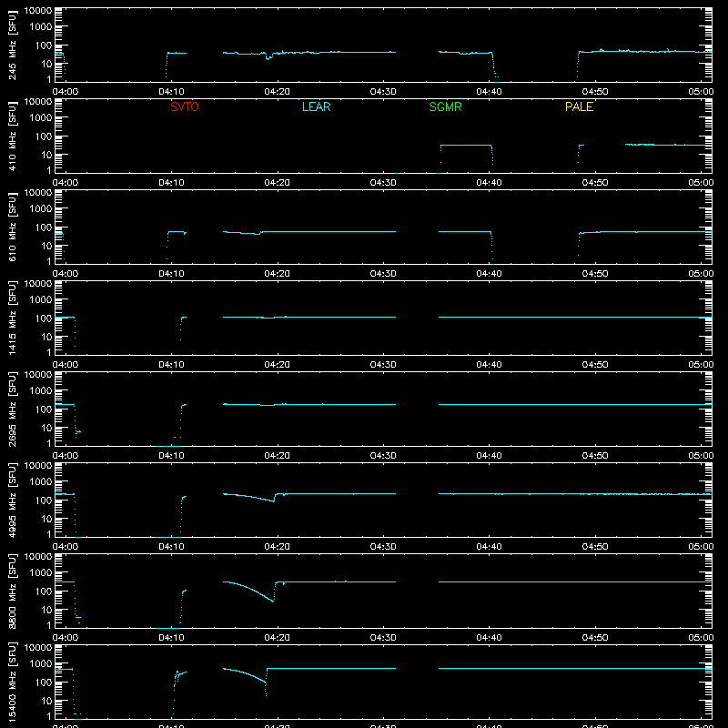
Task: Click the 04:30 tick label under 410 MHz plot
Action: (x=383, y=183)
